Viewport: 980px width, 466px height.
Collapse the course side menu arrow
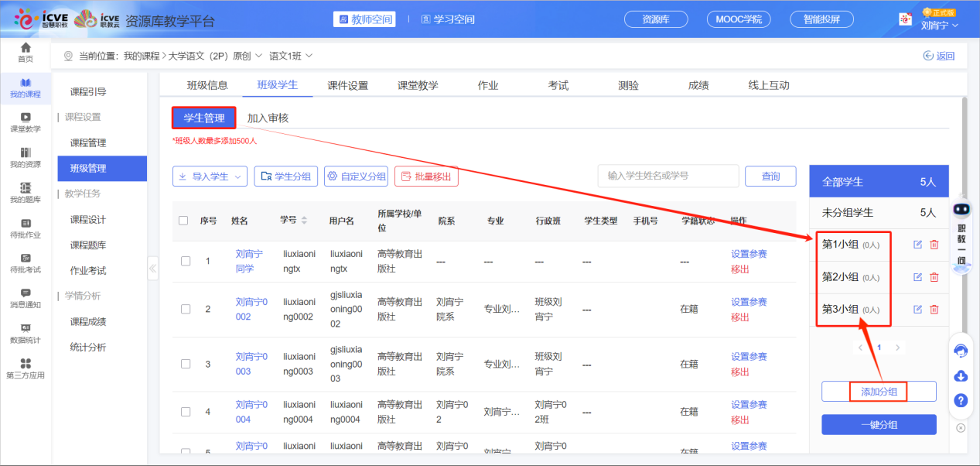(152, 269)
